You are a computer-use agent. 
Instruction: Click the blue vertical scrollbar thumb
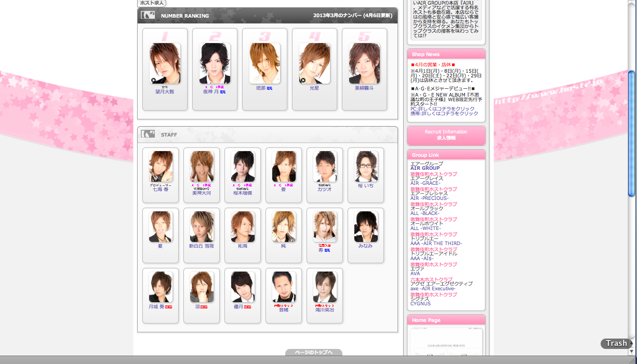pos(631,133)
